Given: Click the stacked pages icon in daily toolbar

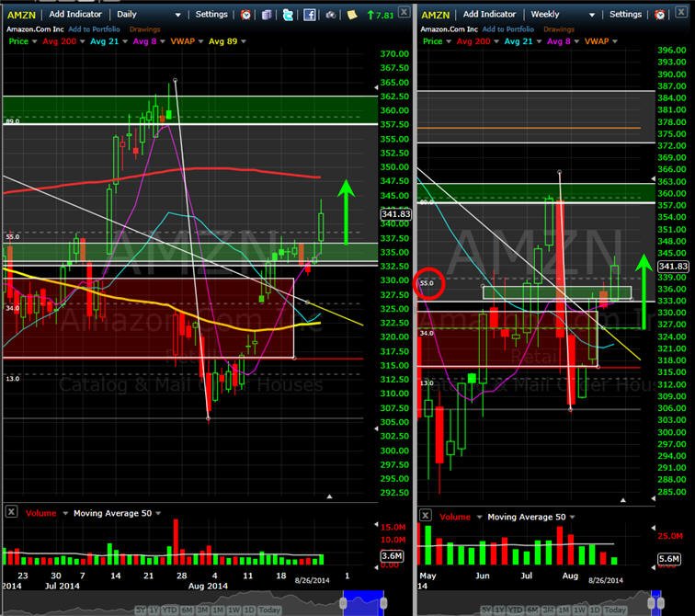Looking at the screenshot, I should click(x=267, y=15).
